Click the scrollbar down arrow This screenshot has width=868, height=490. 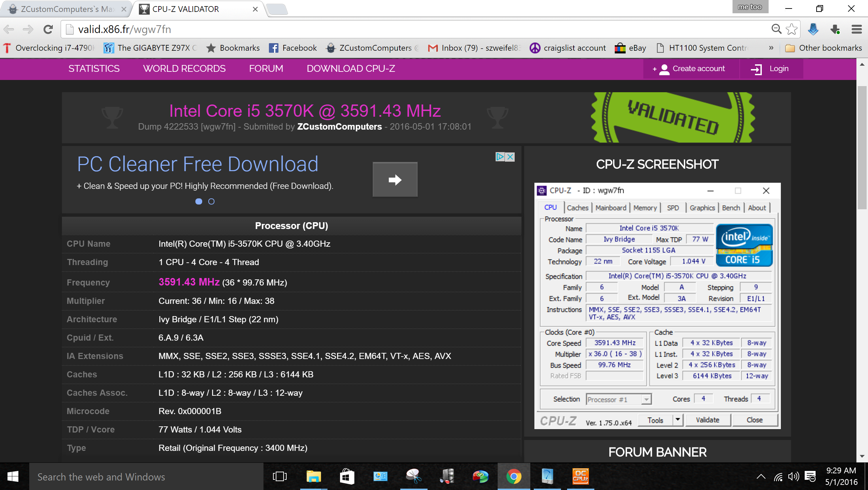(862, 456)
